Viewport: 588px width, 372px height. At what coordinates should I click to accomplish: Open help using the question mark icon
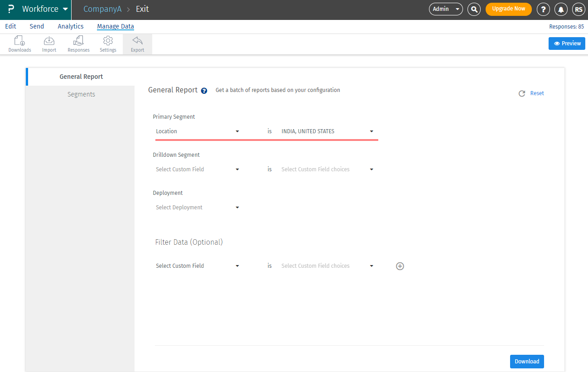coord(543,9)
